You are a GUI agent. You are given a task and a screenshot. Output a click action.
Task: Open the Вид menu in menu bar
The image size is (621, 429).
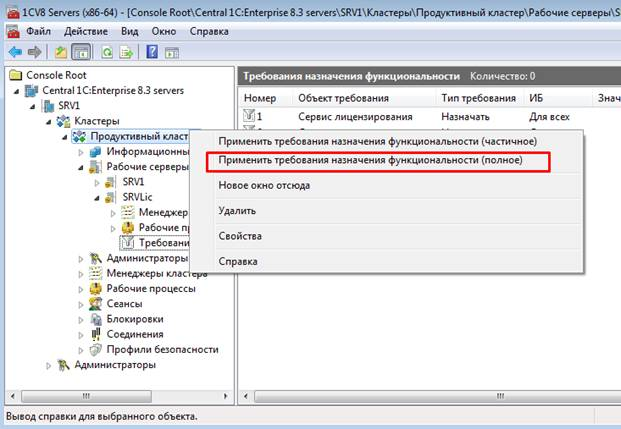click(129, 31)
